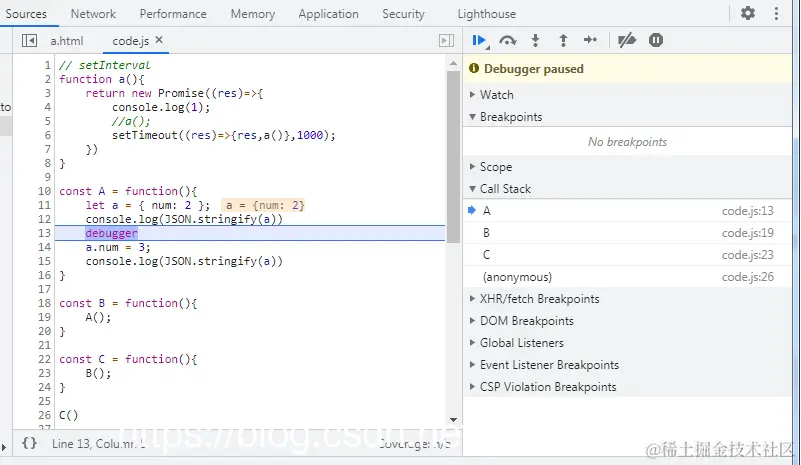Deactivate breakpoints icon
This screenshot has width=801, height=465.
click(x=627, y=40)
